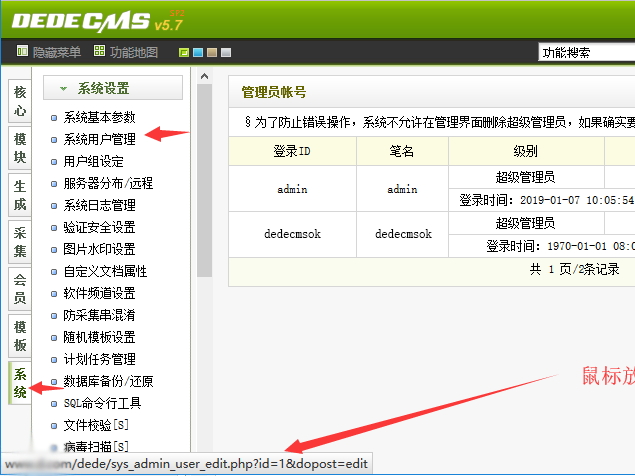The width and height of the screenshot is (635, 476).
Task: Switch to the 系统 side tab
Action: click(20, 383)
